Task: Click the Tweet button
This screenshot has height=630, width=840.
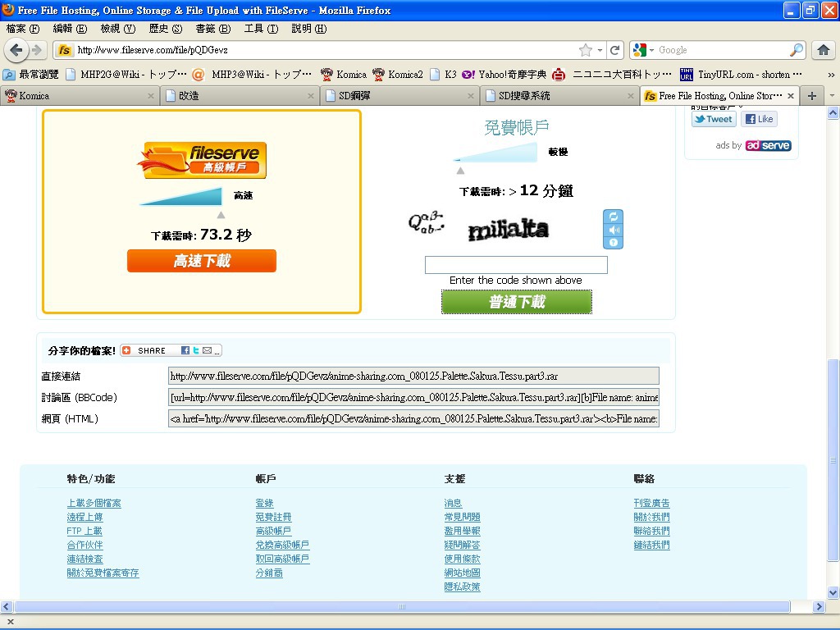Action: tap(714, 119)
